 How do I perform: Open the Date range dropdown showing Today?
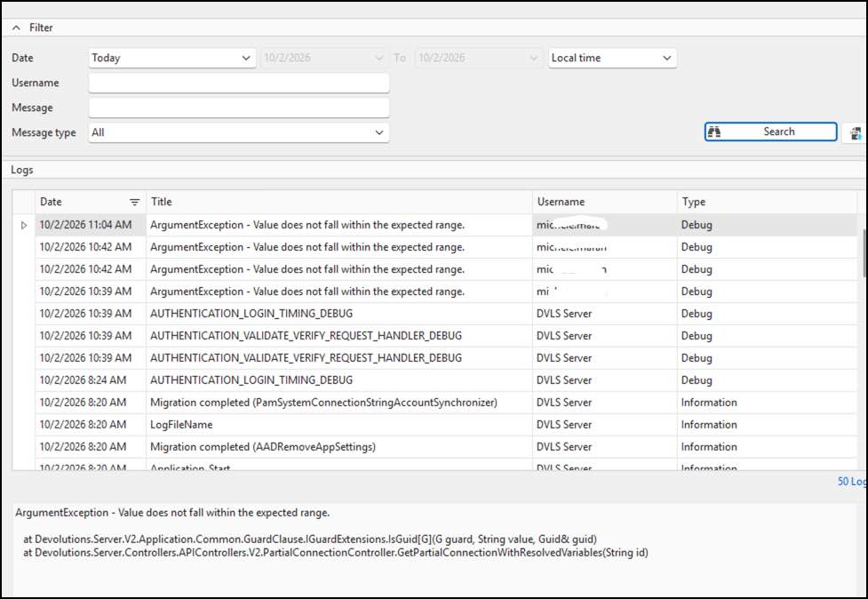coord(172,58)
